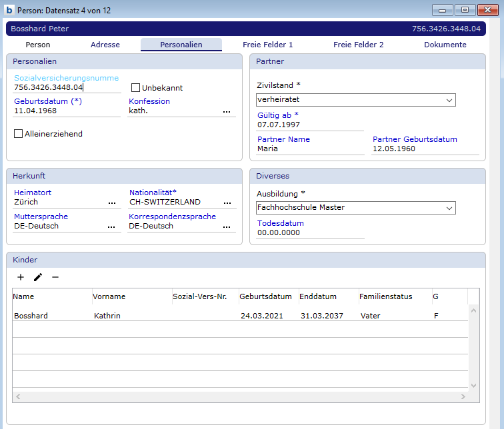Image resolution: width=504 pixels, height=429 pixels.
Task: Click the Familienstatus column header
Action: pyautogui.click(x=385, y=296)
